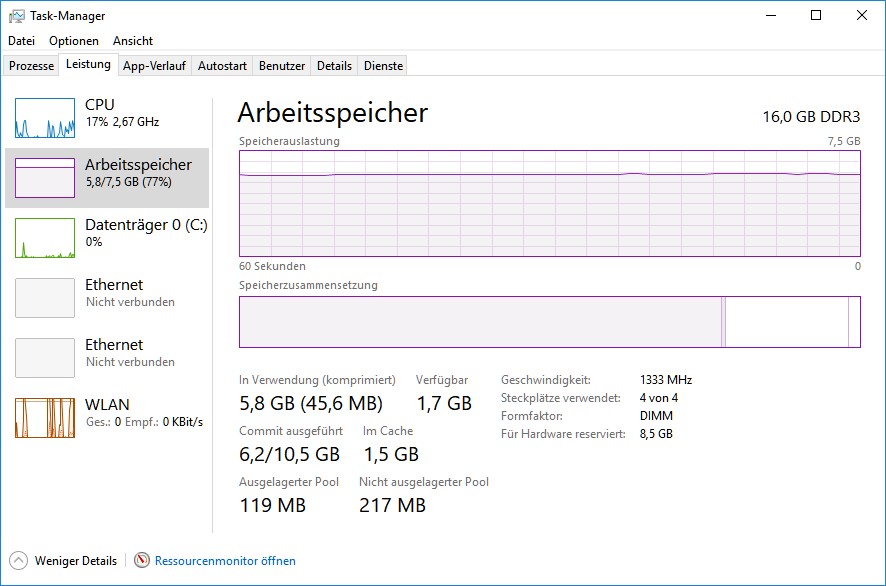Open the Datenträger 0 (C:) graph
Viewport: 886px width, 586px height.
45,238
